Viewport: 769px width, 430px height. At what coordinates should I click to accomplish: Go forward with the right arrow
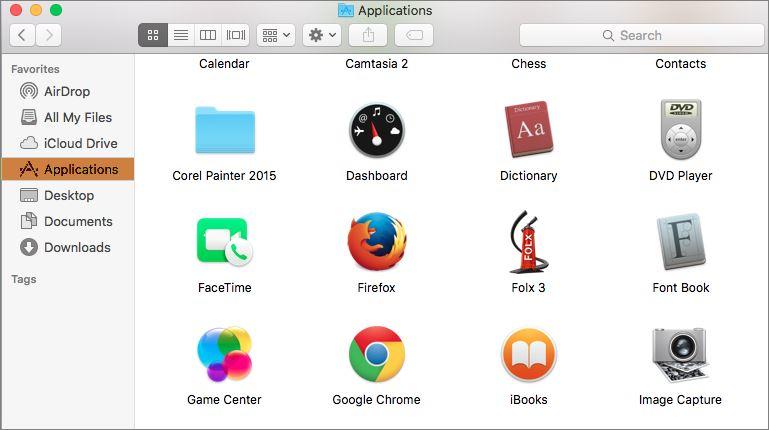49,35
